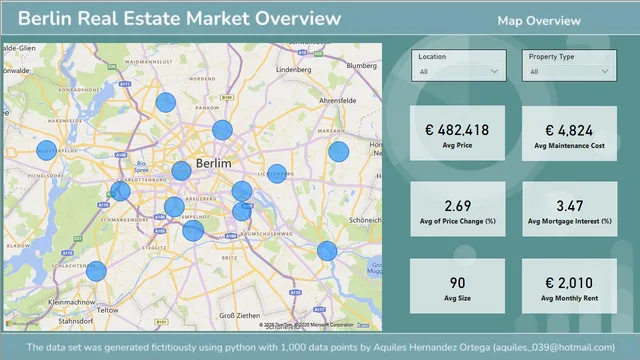
Task: Click the Teltow label on the map
Action: [107, 310]
